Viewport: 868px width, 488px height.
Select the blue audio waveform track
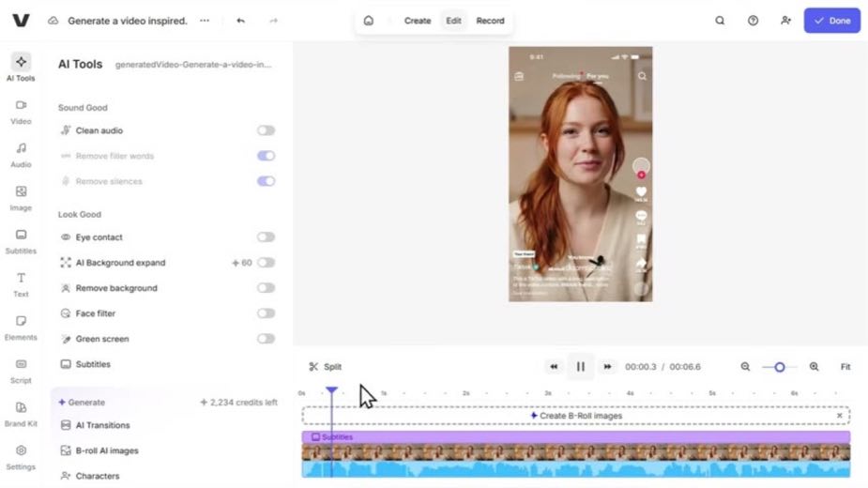pyautogui.click(x=576, y=469)
